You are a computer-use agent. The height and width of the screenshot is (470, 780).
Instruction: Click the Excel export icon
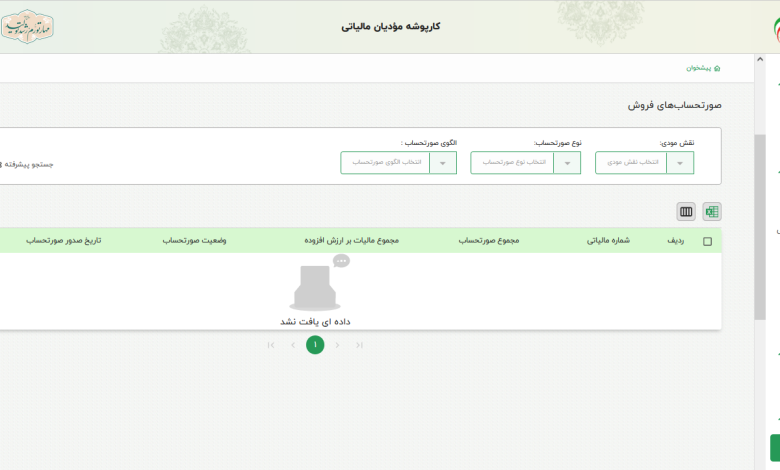click(x=711, y=211)
